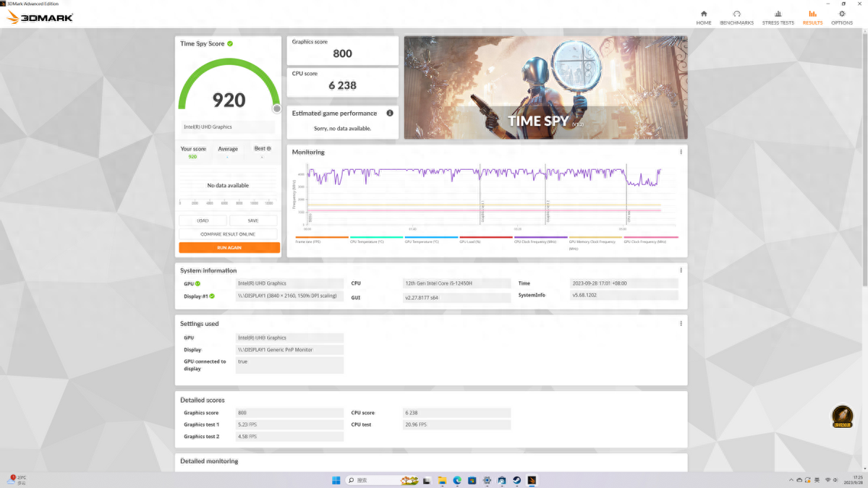Image resolution: width=868 pixels, height=488 pixels.
Task: Select the GUI version v2.27.8177 s64
Action: pyautogui.click(x=456, y=297)
